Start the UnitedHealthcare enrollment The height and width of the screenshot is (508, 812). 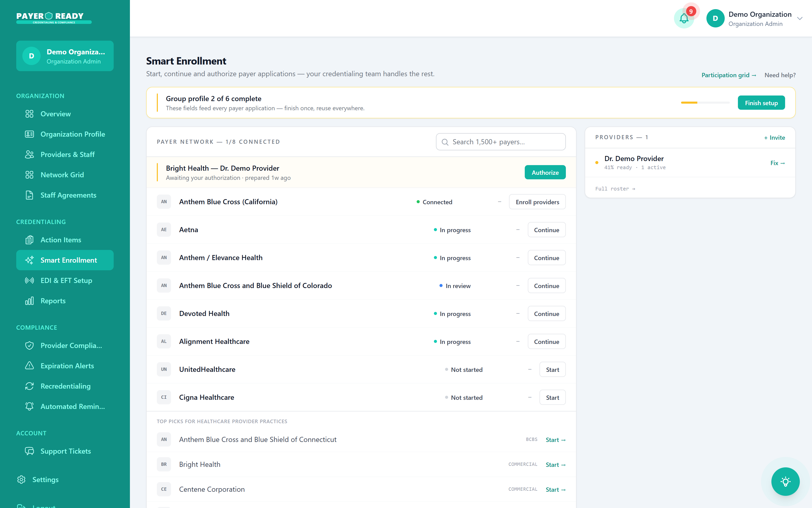click(552, 370)
